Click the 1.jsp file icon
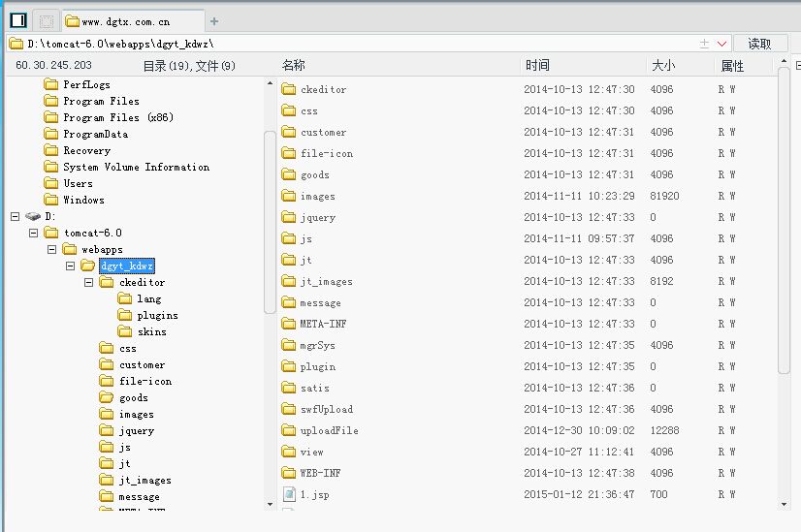Screen dimensions: 801x532 pyautogui.click(x=289, y=494)
